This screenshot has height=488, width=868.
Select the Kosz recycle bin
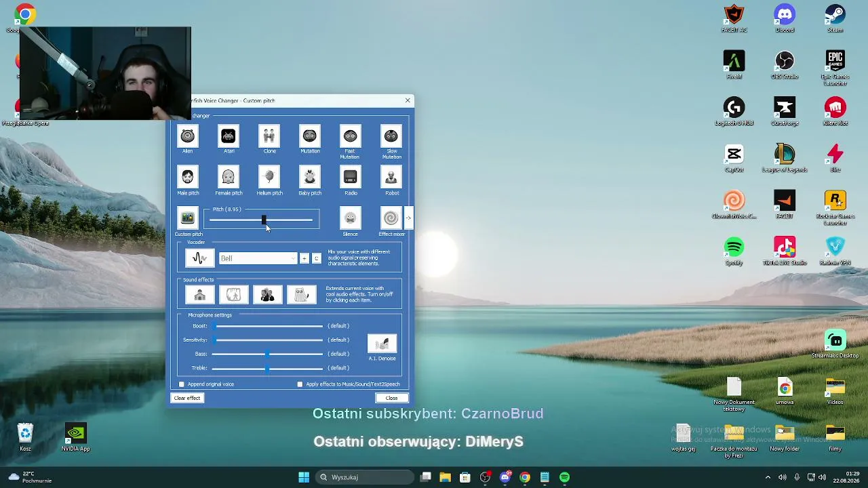pos(25,438)
